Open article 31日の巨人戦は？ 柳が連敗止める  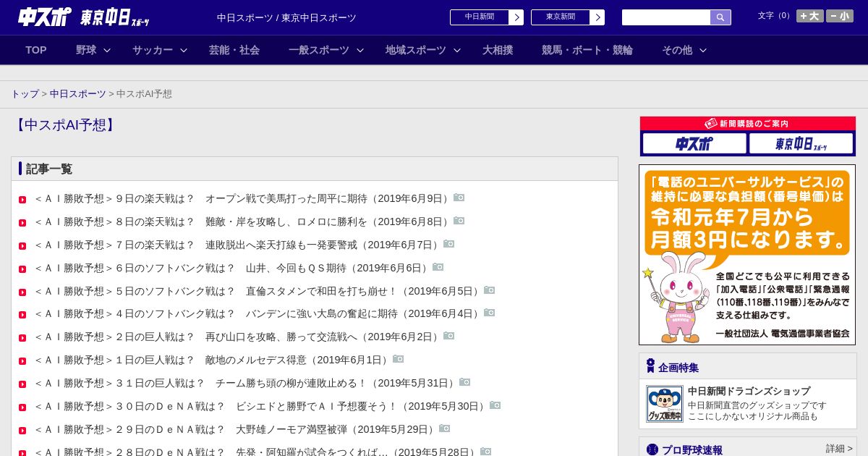tap(246, 383)
